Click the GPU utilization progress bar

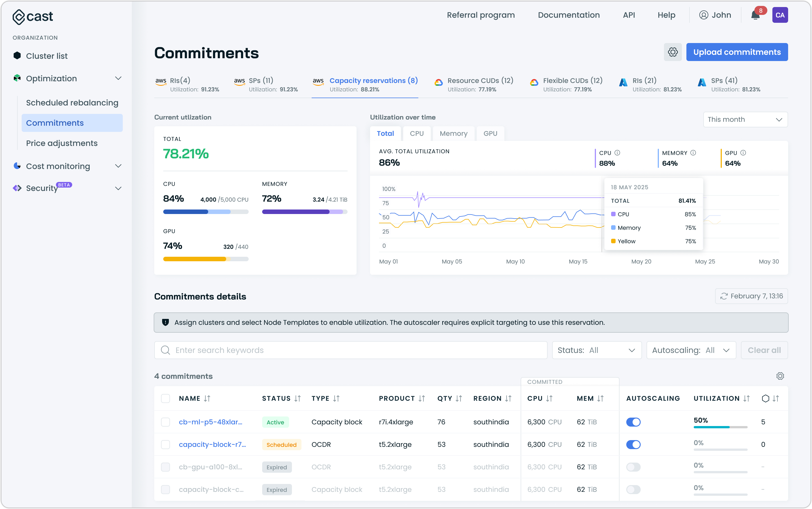pyautogui.click(x=205, y=259)
